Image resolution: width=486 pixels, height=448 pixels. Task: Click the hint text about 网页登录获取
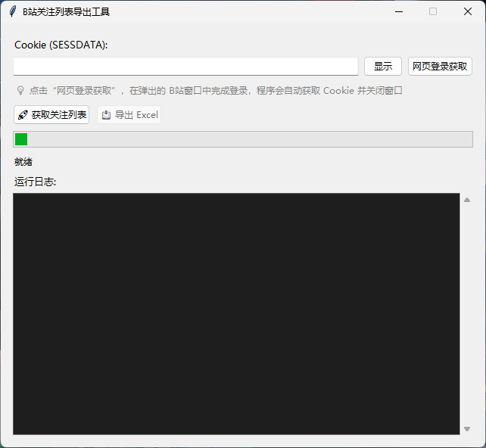(x=216, y=91)
